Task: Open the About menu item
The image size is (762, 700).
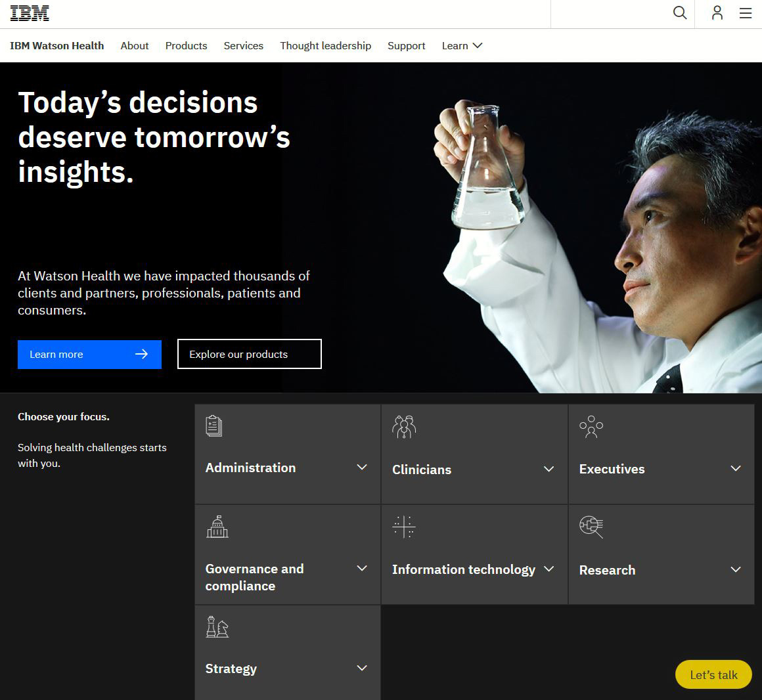Action: 135,46
